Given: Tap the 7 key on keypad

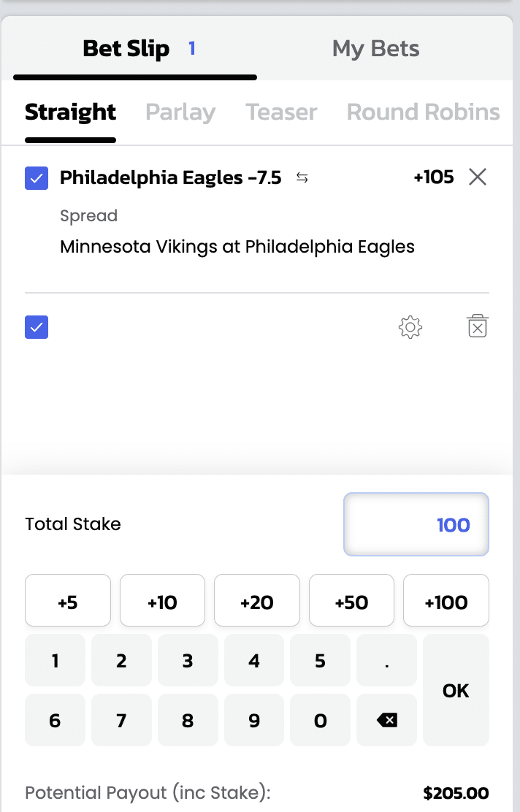Looking at the screenshot, I should (121, 720).
